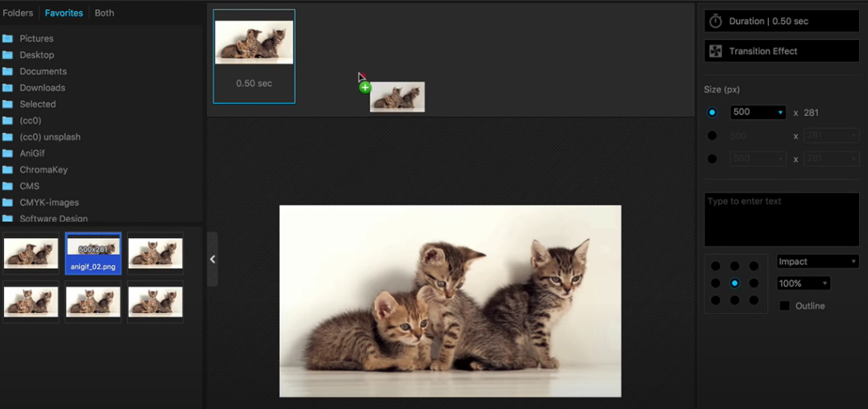Click the Duration 0.50 sec button
The image size is (868, 409).
point(782,22)
